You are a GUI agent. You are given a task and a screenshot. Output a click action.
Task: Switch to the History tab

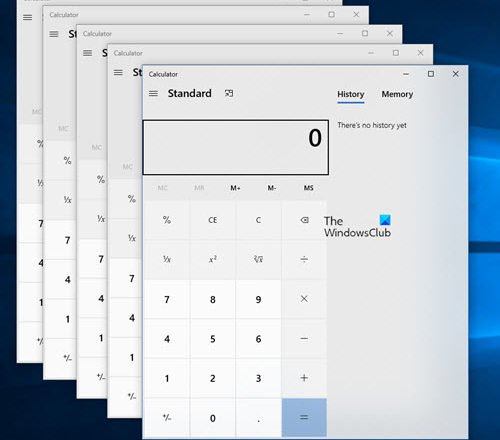[x=351, y=94]
